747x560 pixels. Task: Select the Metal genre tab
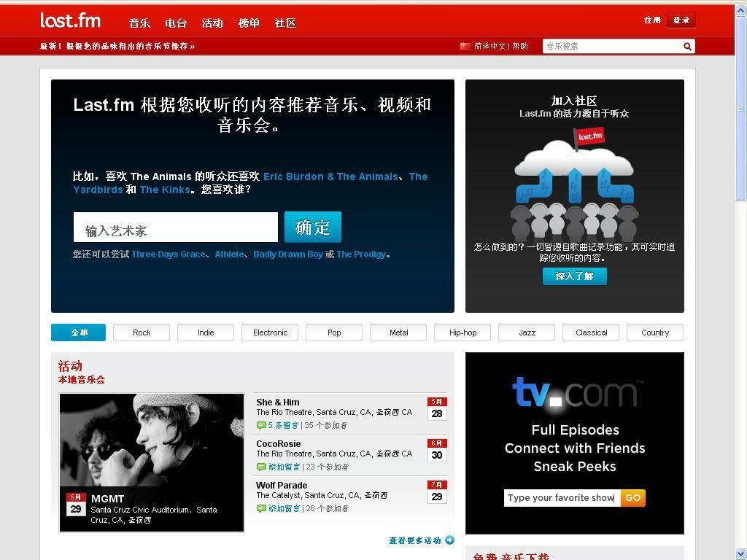click(x=398, y=332)
